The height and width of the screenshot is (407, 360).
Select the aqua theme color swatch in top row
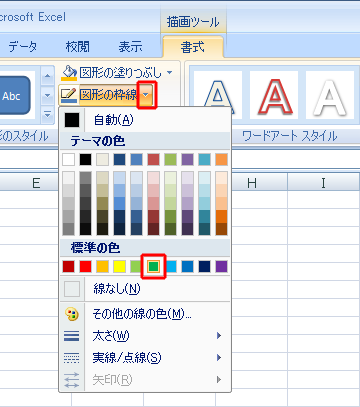[204, 160]
